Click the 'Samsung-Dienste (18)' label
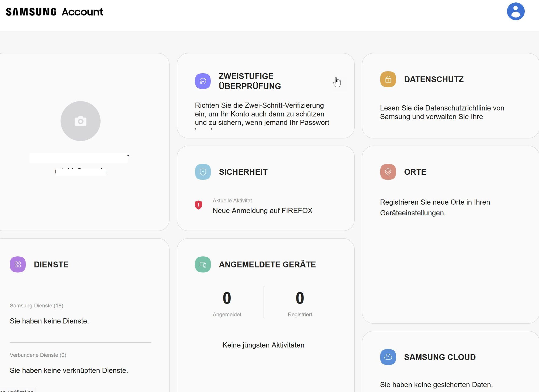Viewport: 539px width, 392px height. click(x=36, y=305)
